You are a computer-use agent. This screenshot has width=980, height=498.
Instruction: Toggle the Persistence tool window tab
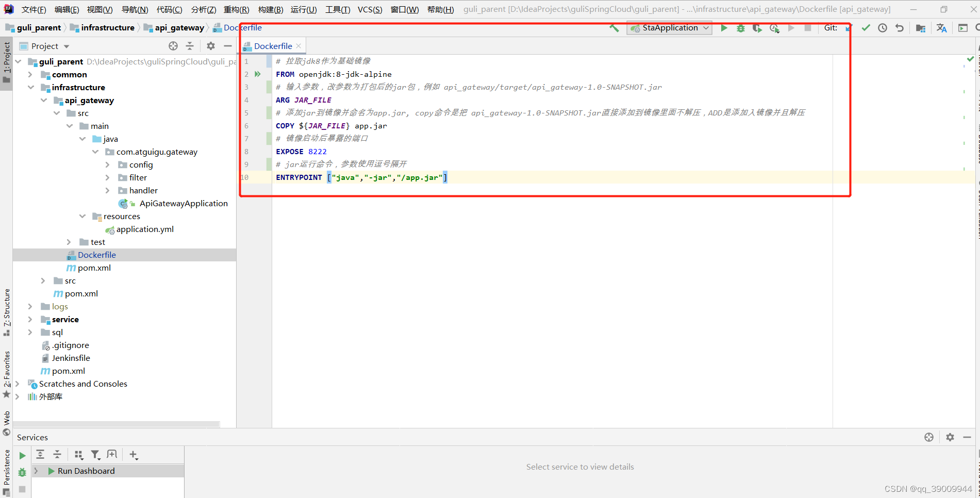pyautogui.click(x=6, y=472)
